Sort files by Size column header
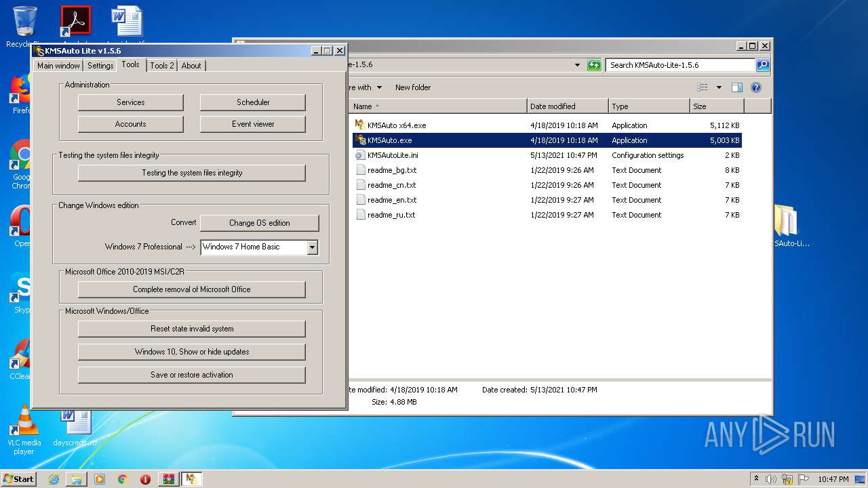868x488 pixels. 717,106
